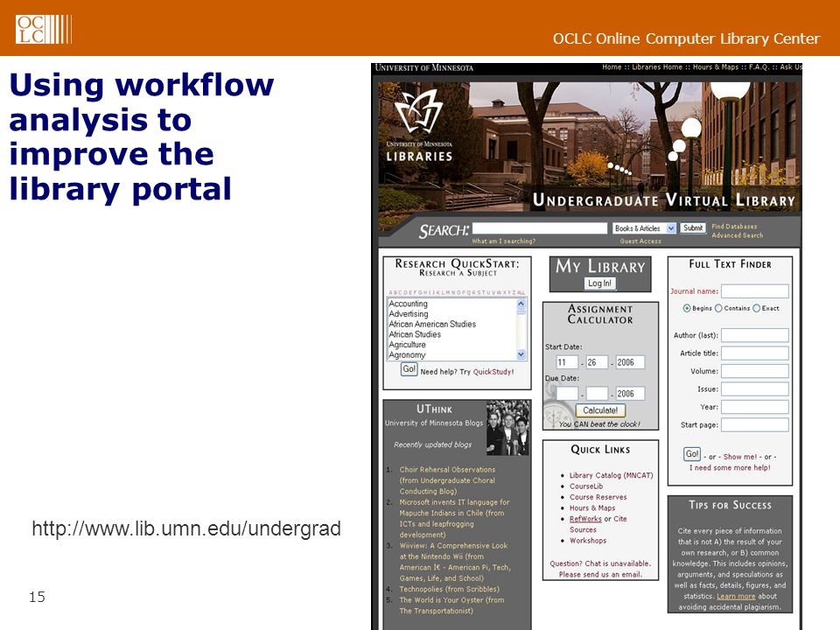Screen dimensions: 840x630
Task: Click the Volume input field
Action: tap(755, 371)
